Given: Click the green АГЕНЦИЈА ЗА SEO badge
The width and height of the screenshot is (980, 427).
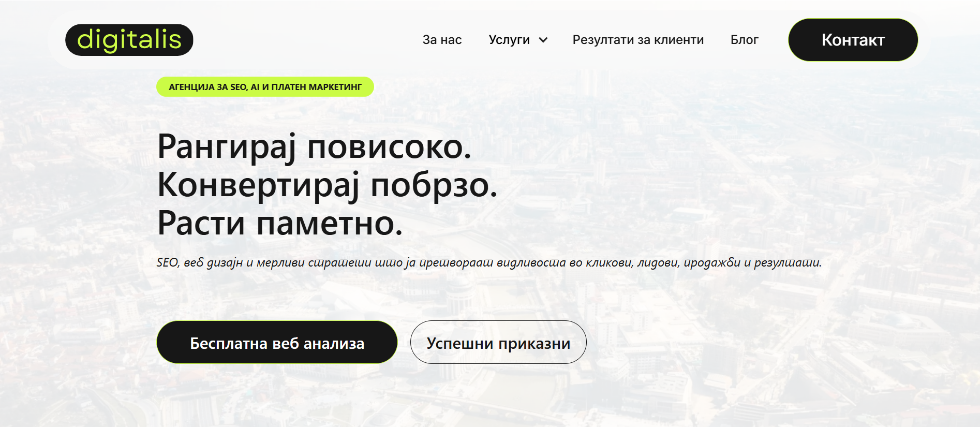Looking at the screenshot, I should point(265,87).
